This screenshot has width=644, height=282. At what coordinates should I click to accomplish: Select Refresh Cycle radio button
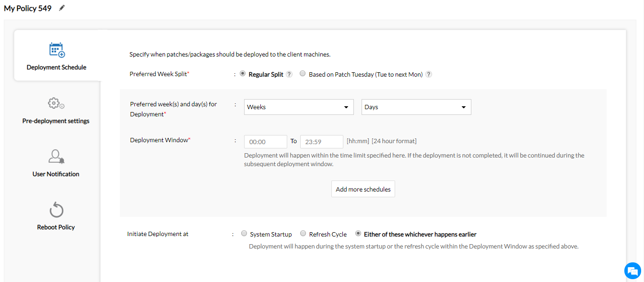[303, 234]
